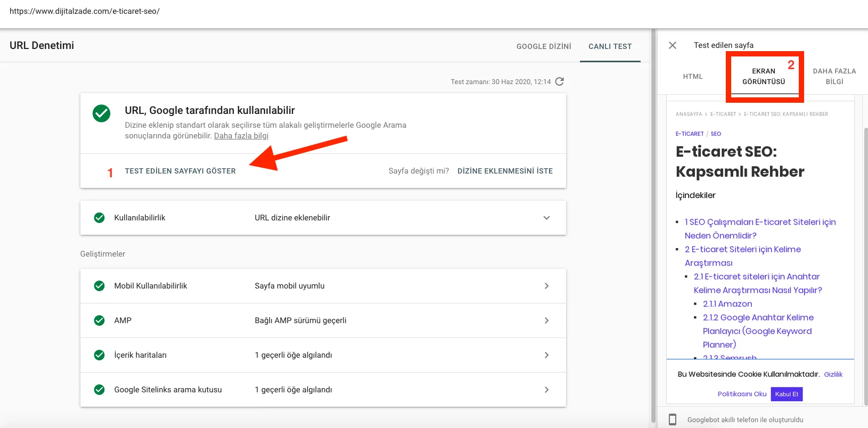Viewport: 868px width, 428px height.
Task: Close the Test edilen sayfa panel
Action: [x=673, y=45]
